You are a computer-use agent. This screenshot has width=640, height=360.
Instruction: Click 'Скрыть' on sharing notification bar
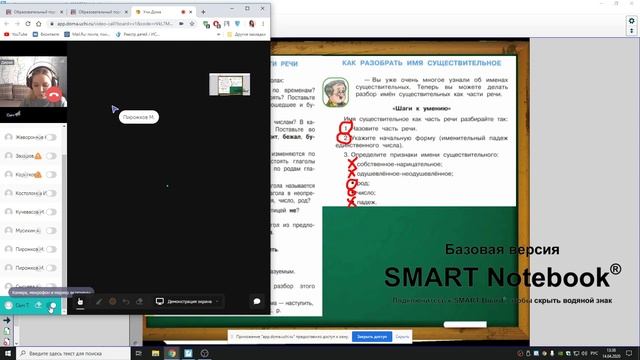pos(402,337)
